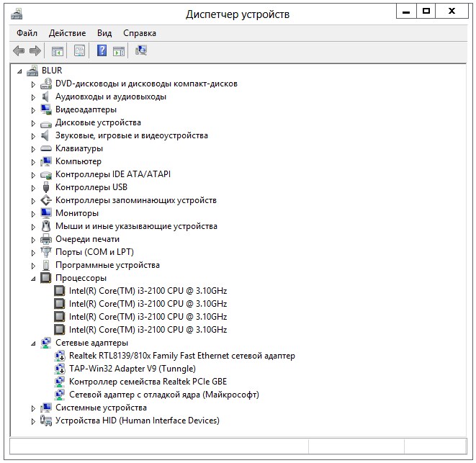Click the Порты (COM и LPT) icon
Screen dimensions: 476x463
46,252
